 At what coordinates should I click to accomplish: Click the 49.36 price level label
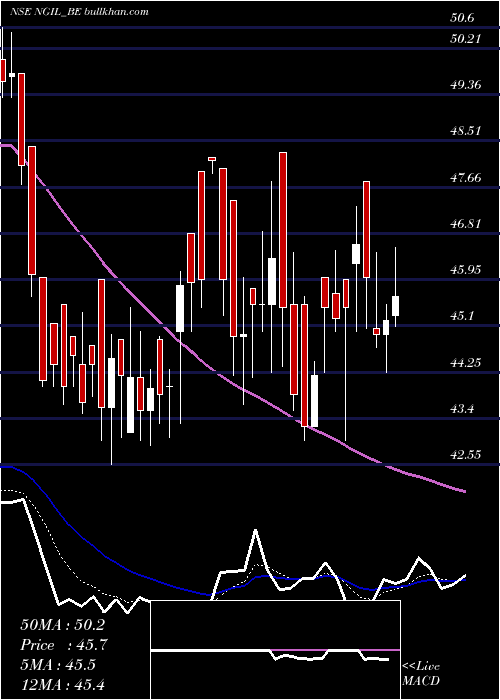(466, 84)
